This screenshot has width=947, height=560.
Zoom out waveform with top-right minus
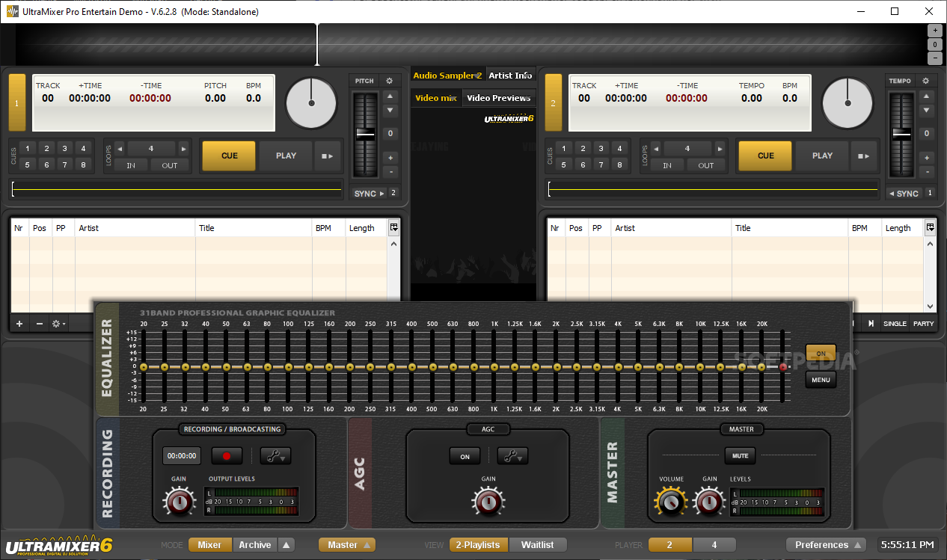pyautogui.click(x=935, y=58)
